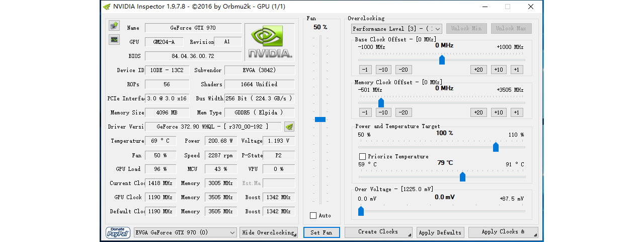Click Create Clocks Shortcut button

pyautogui.click(x=379, y=232)
